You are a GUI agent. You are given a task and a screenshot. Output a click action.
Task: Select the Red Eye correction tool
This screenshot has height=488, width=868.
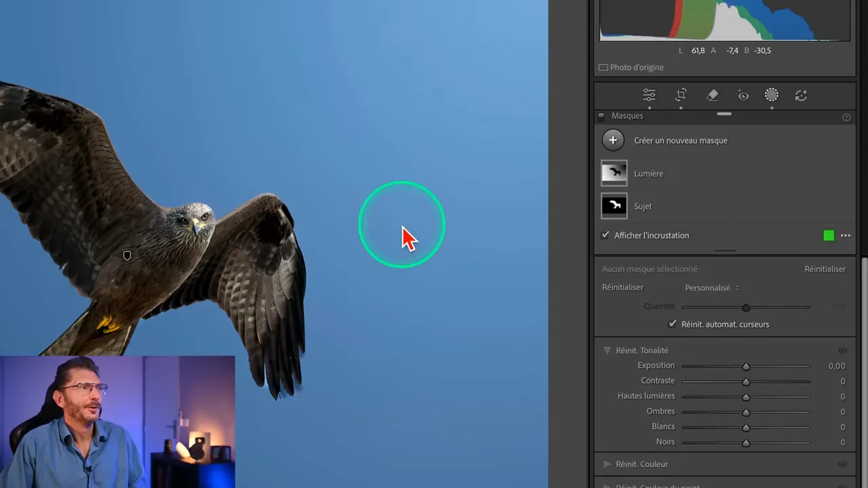[743, 96]
